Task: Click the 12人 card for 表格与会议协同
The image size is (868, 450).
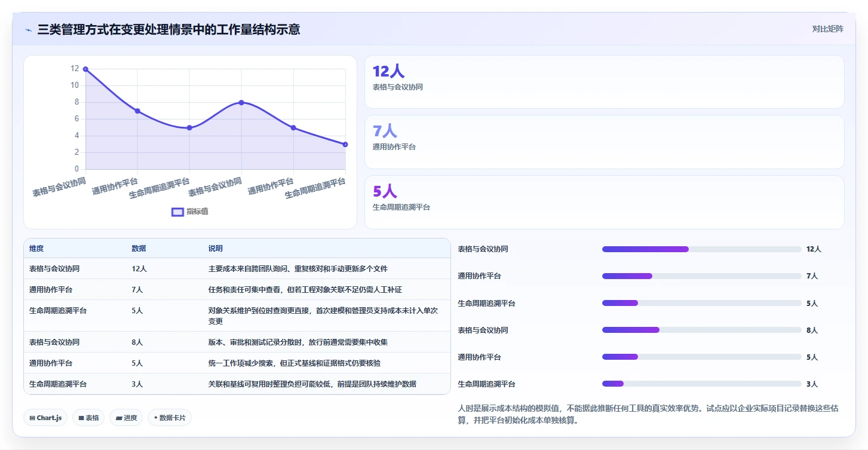Action: (605, 82)
